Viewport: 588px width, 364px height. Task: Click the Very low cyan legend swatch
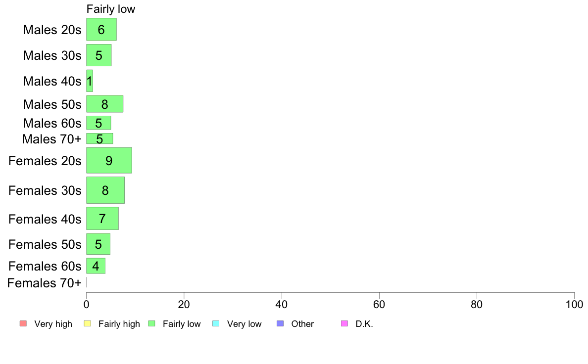point(216,323)
